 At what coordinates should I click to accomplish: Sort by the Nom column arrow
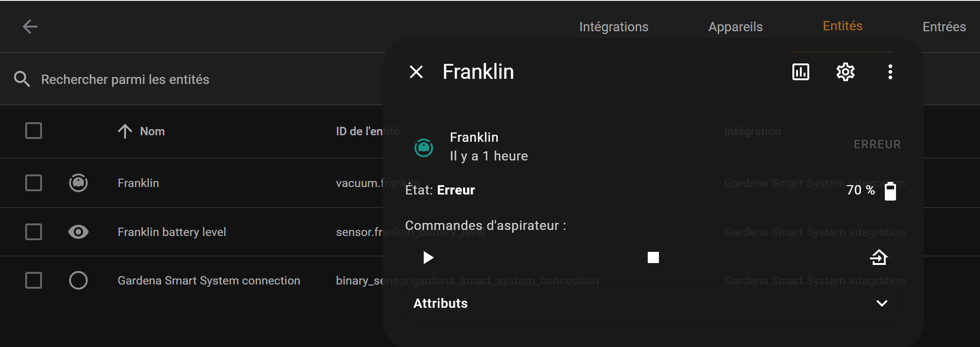(125, 131)
